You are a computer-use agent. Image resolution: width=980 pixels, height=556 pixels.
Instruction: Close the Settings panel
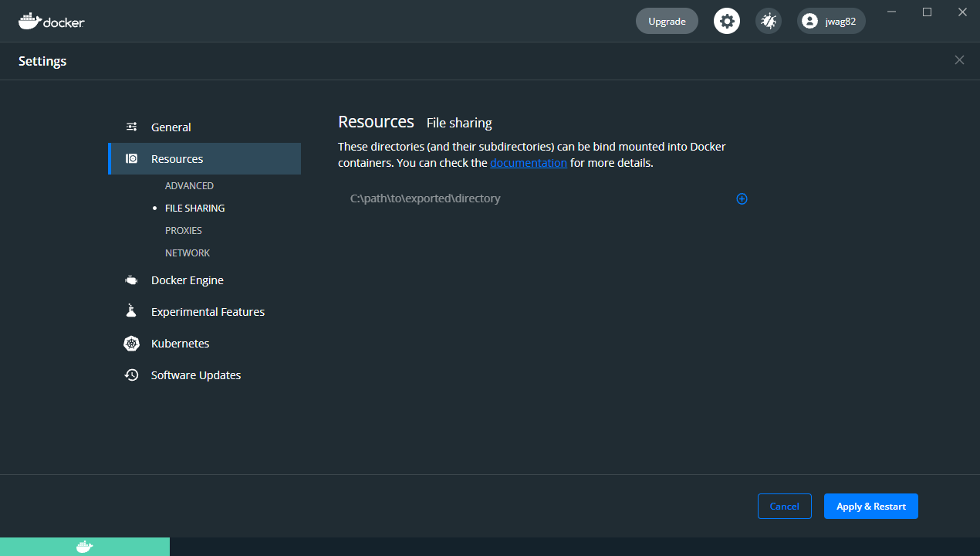point(959,60)
